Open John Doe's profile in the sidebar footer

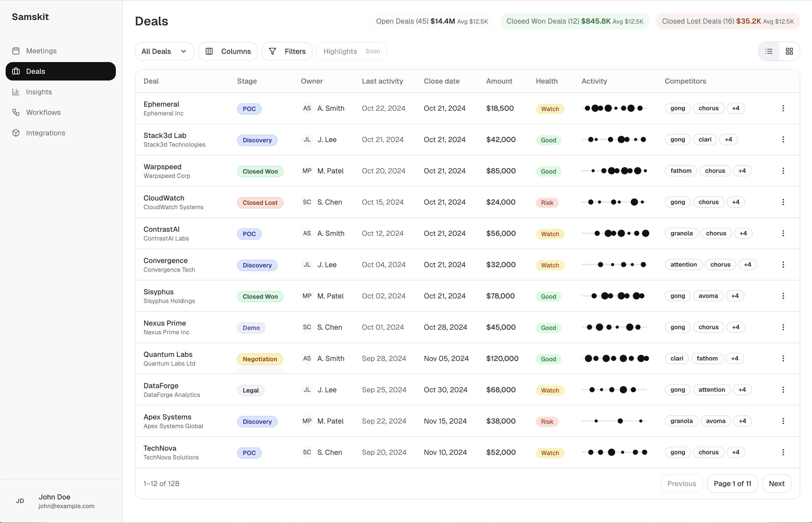[54, 501]
